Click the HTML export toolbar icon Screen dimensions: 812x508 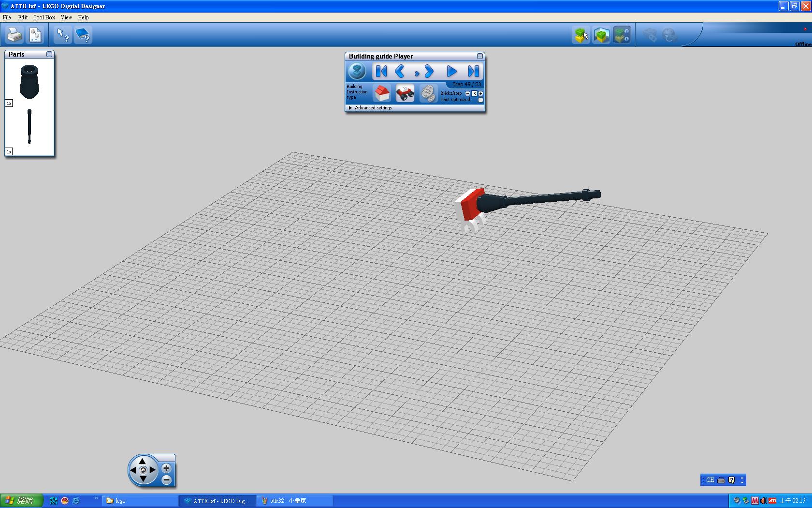click(x=35, y=35)
